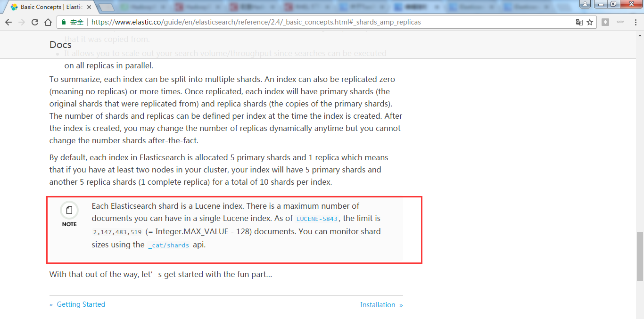Click the green secure padlock icon

(64, 22)
